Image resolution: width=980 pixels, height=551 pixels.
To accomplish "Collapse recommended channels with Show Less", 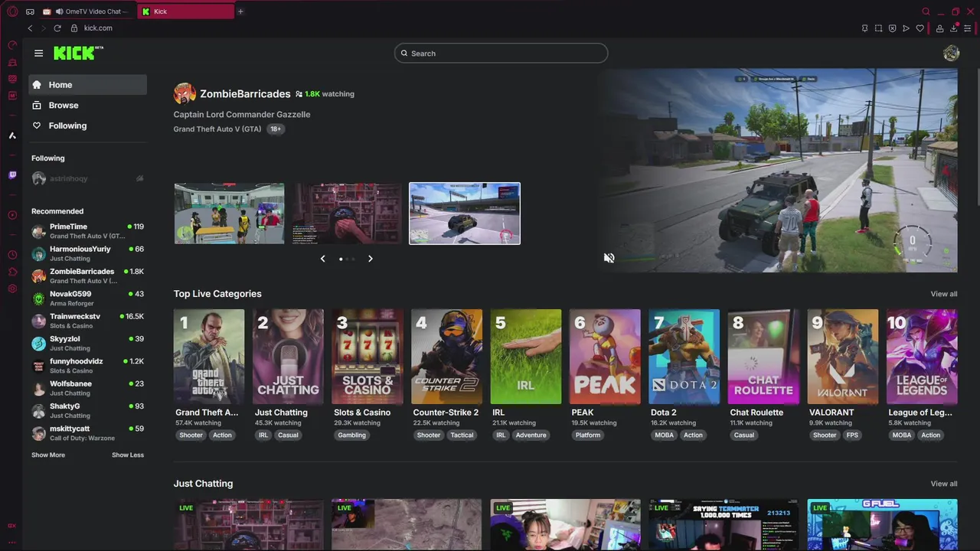I will (x=128, y=455).
